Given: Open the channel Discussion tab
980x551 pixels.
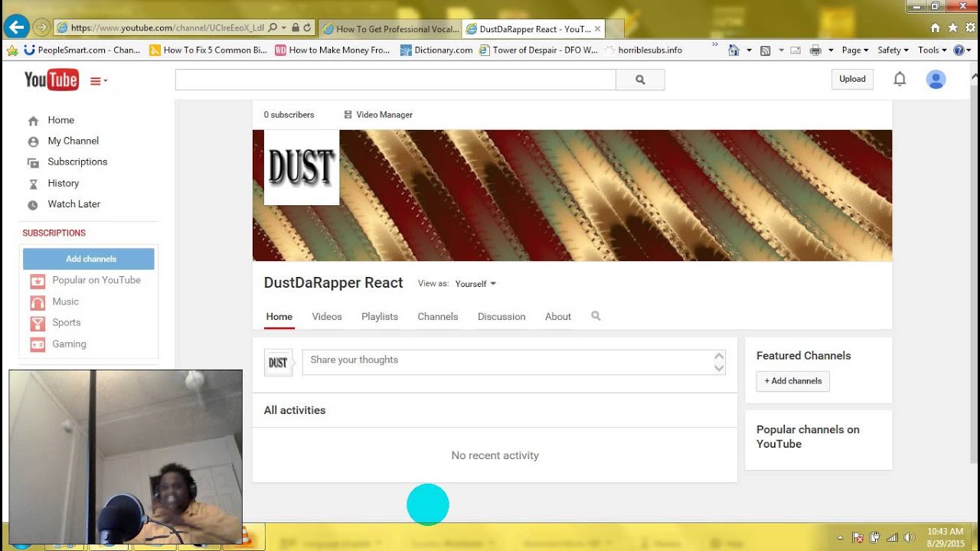Looking at the screenshot, I should point(501,316).
